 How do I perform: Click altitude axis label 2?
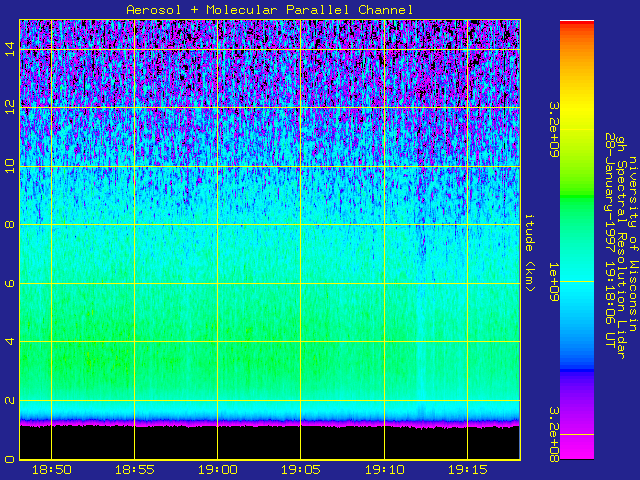coord(10,400)
